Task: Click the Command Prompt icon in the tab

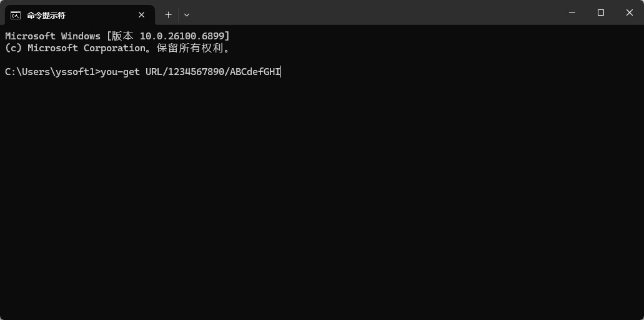Action: pos(16,15)
